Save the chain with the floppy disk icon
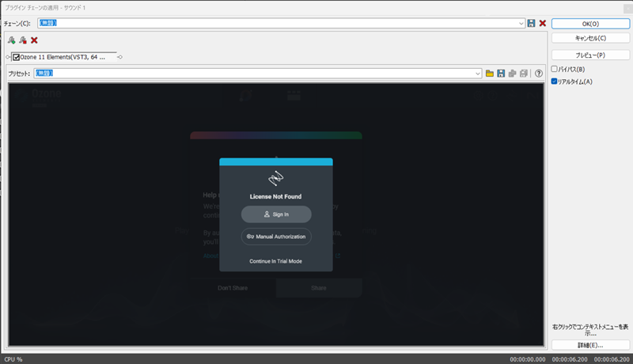The height and width of the screenshot is (364, 633). click(531, 24)
